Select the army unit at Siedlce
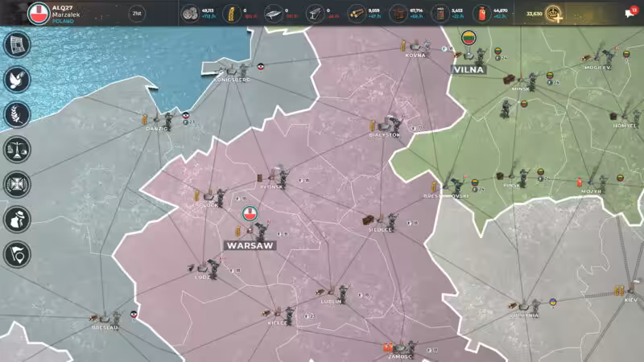The height and width of the screenshot is (362, 644). point(391,222)
